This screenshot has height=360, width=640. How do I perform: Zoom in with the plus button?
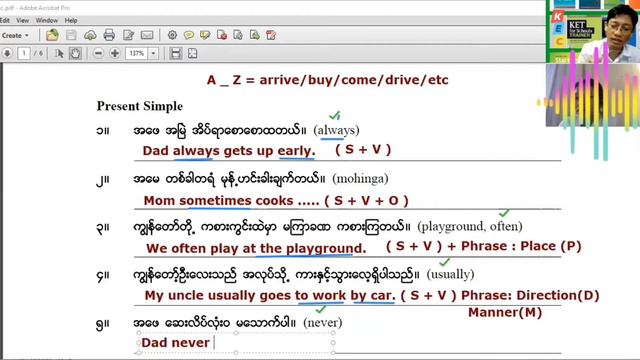(115, 53)
